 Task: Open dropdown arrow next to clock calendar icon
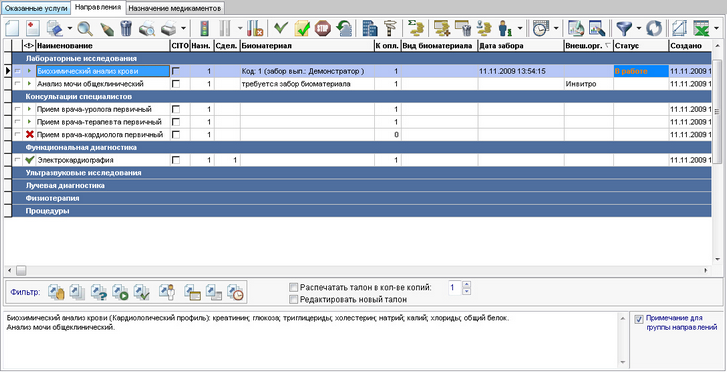pyautogui.click(x=555, y=29)
